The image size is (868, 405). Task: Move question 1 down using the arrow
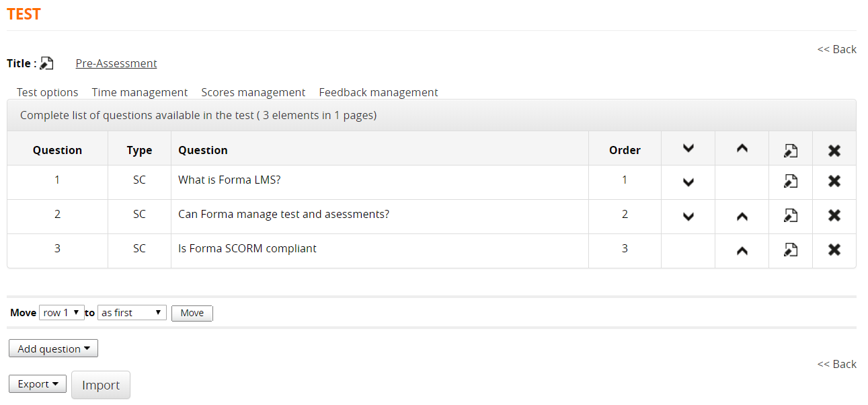[x=688, y=182]
